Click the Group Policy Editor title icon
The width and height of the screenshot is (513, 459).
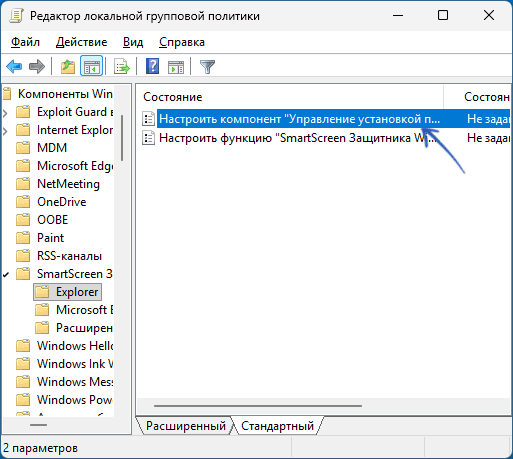point(16,16)
